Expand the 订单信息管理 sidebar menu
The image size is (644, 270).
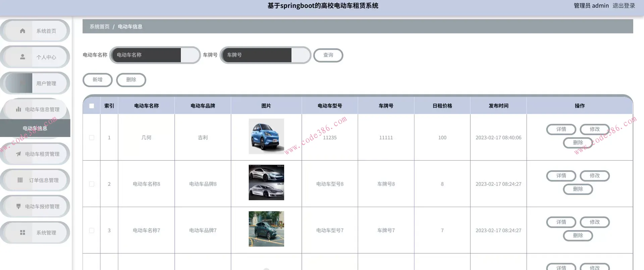tap(35, 180)
